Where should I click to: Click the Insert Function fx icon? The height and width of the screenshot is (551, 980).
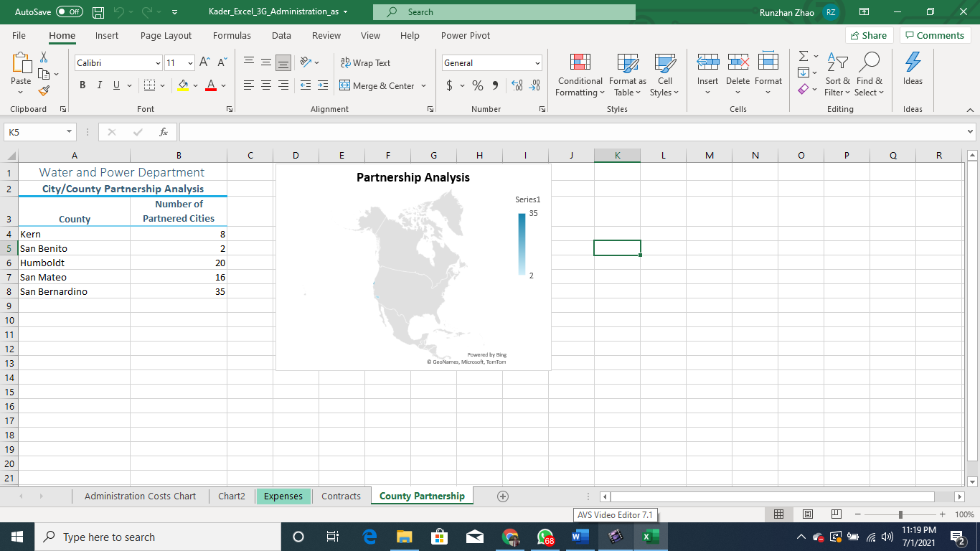tap(164, 132)
